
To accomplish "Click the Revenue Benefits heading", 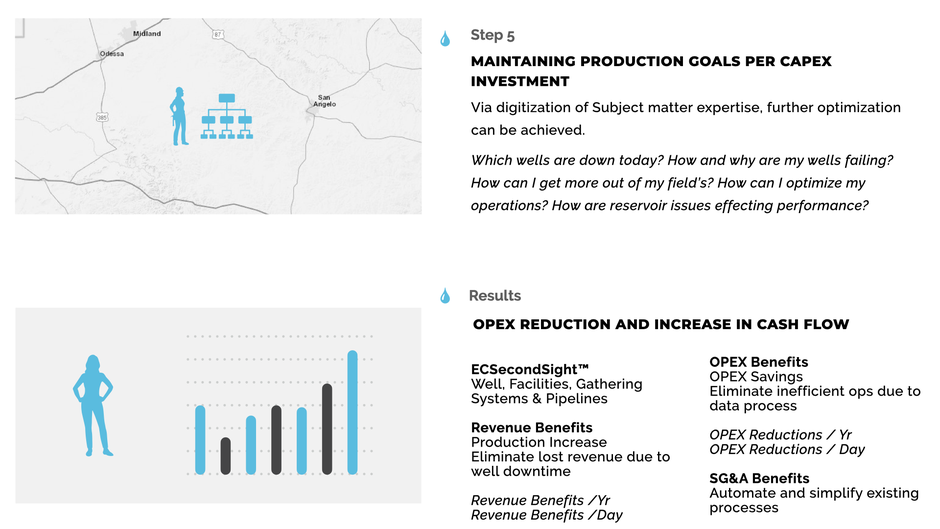I will coord(531,428).
